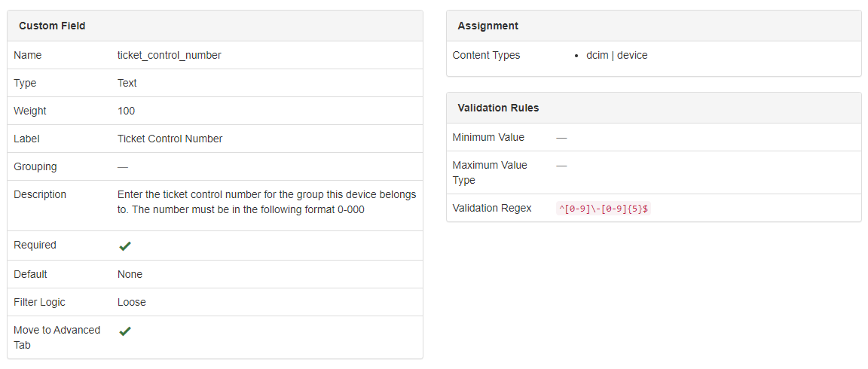
Task: Click the description text paragraph
Action: point(266,202)
